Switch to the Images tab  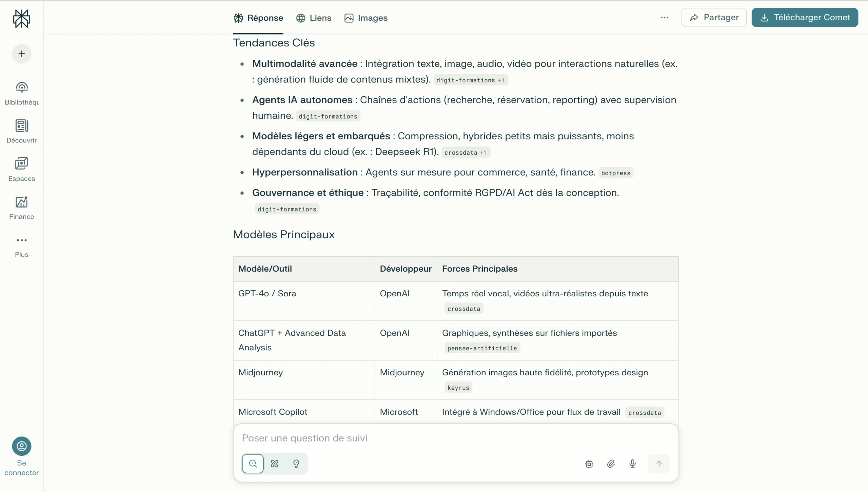366,18
